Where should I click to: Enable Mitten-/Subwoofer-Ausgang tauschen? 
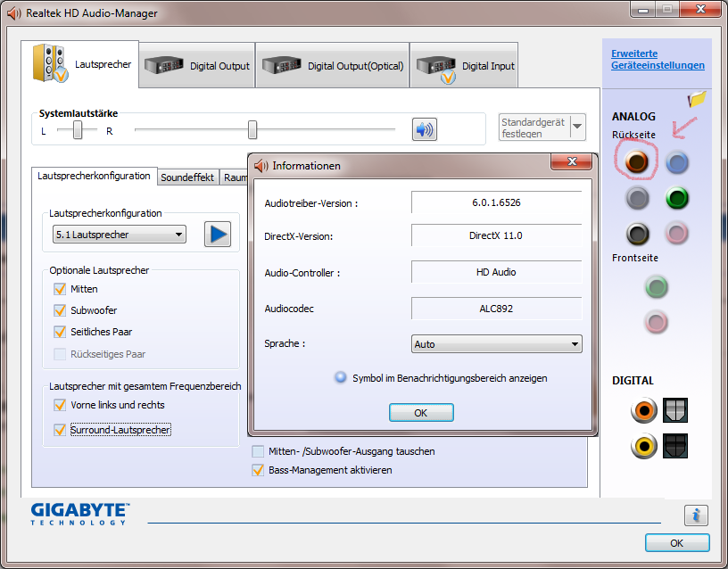(258, 451)
